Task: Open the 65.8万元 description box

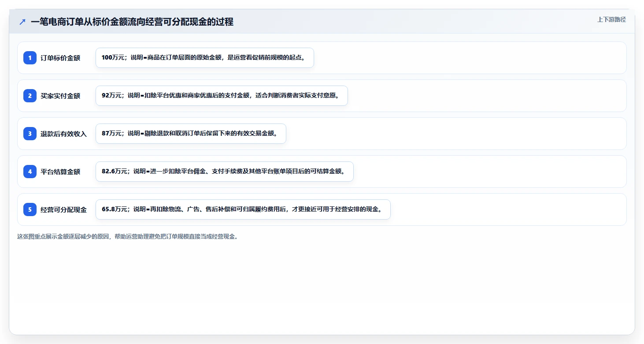Action: pos(243,209)
